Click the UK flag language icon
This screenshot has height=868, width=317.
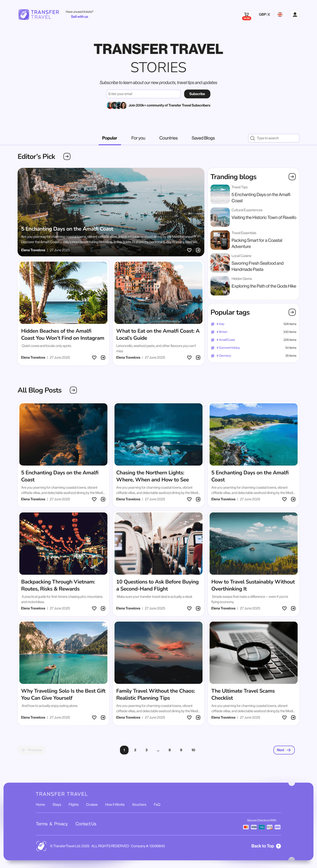pyautogui.click(x=280, y=15)
